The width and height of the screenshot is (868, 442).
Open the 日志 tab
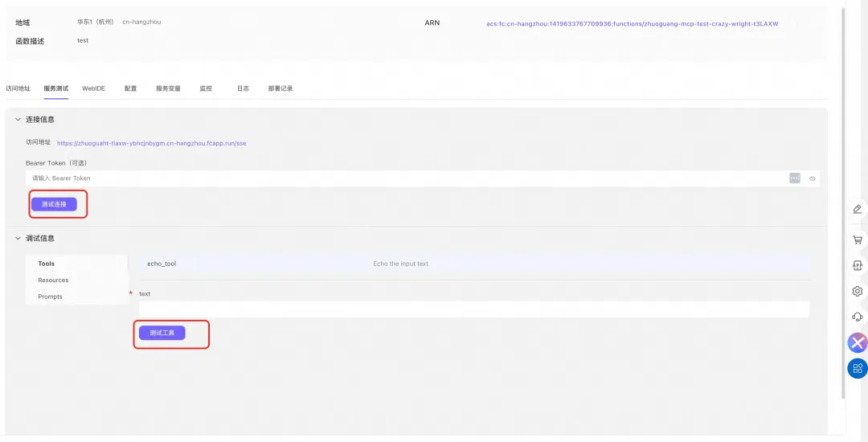pos(243,88)
